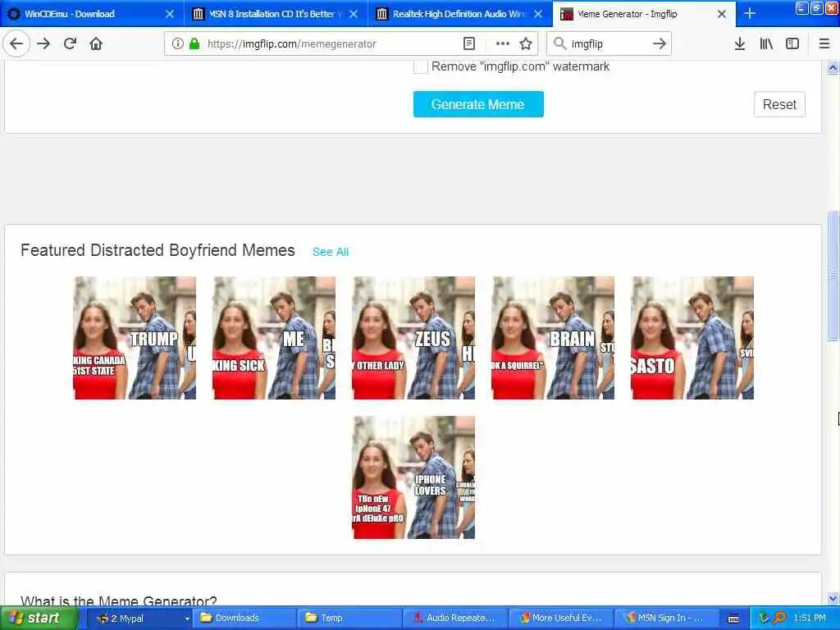840x630 pixels.
Task: Open the TRUMP distracted boyfriend meme
Action: click(135, 337)
